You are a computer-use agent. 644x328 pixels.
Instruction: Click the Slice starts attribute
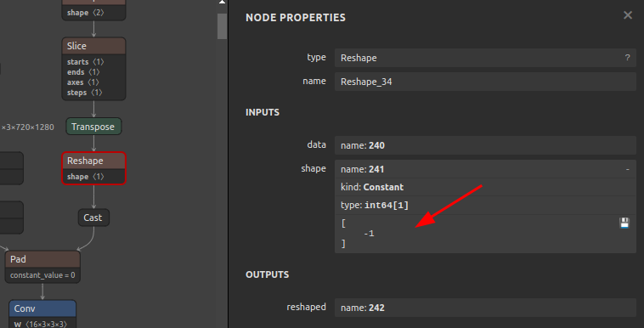click(86, 62)
